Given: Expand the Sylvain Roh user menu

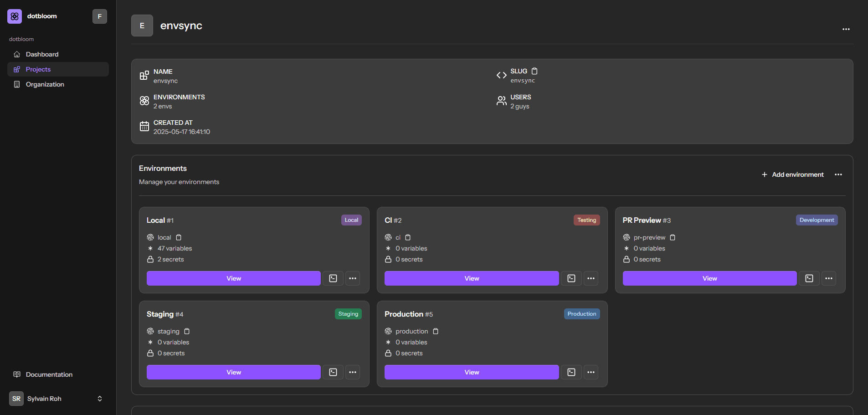Looking at the screenshot, I should pos(58,399).
